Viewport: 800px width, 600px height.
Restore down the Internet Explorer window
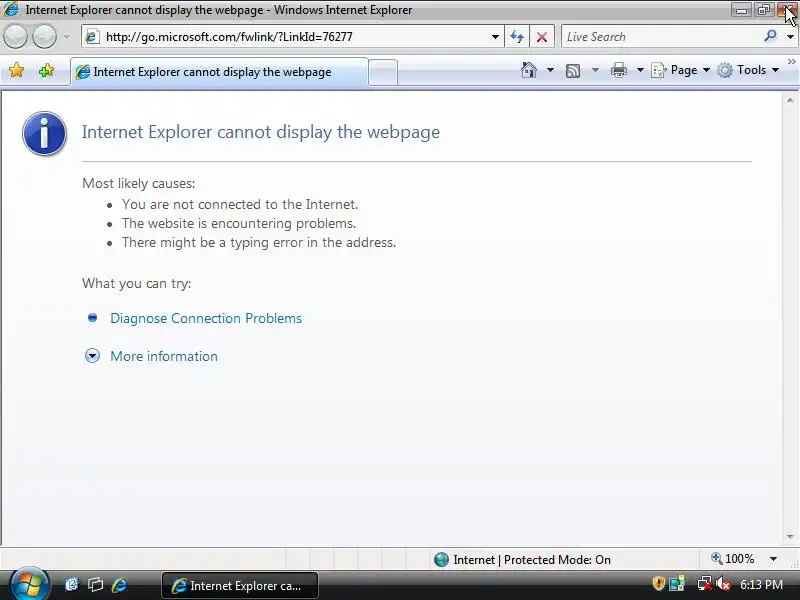pyautogui.click(x=763, y=10)
